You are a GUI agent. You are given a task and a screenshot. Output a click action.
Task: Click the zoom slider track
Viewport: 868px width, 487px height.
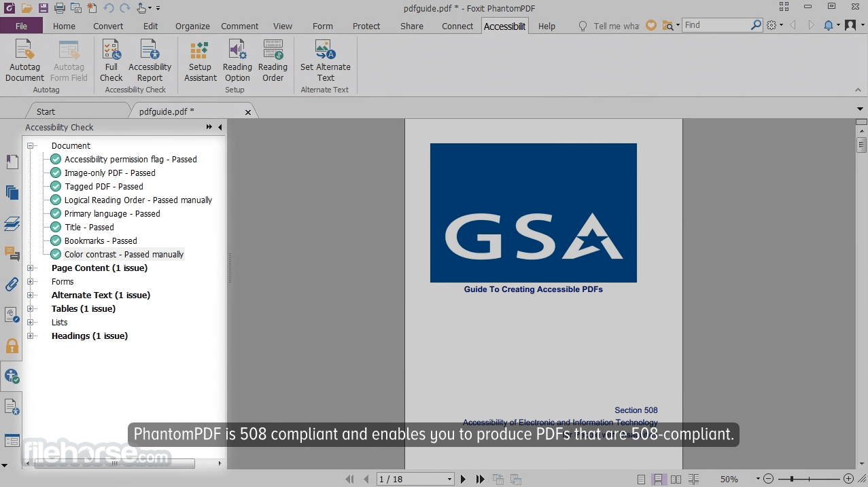click(x=808, y=479)
